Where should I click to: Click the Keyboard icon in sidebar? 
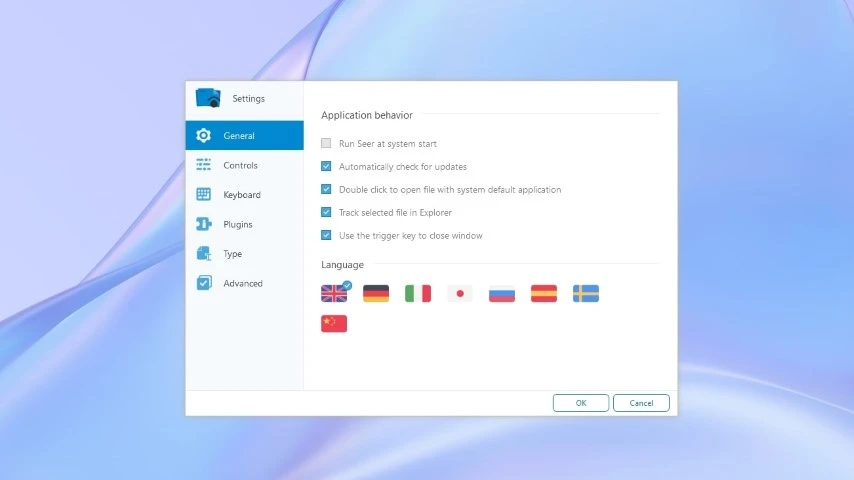[203, 195]
